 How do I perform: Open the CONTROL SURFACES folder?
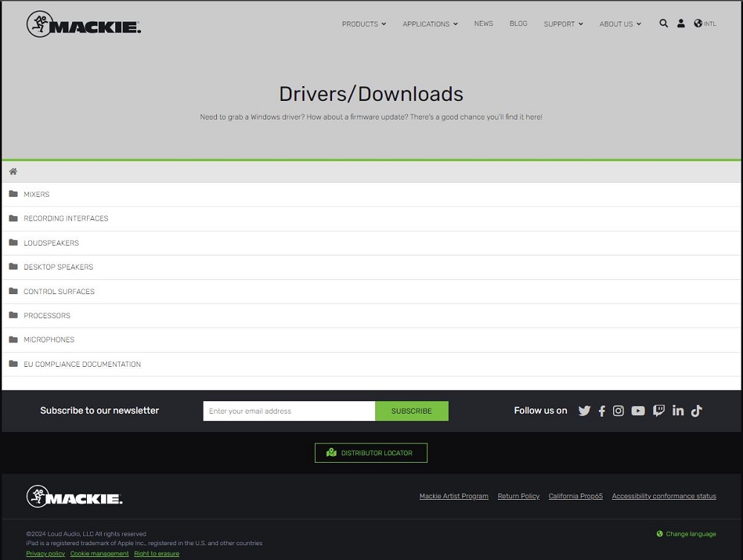tap(371, 291)
